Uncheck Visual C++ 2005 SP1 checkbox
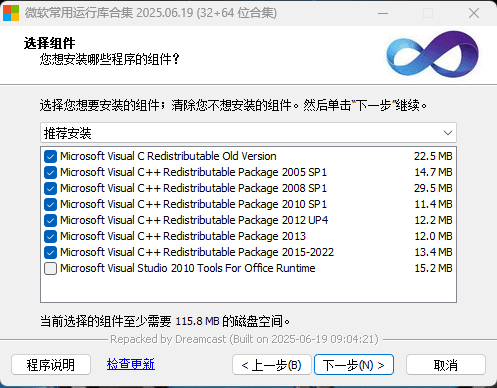Screen dimensions: 497x388 point(50,172)
